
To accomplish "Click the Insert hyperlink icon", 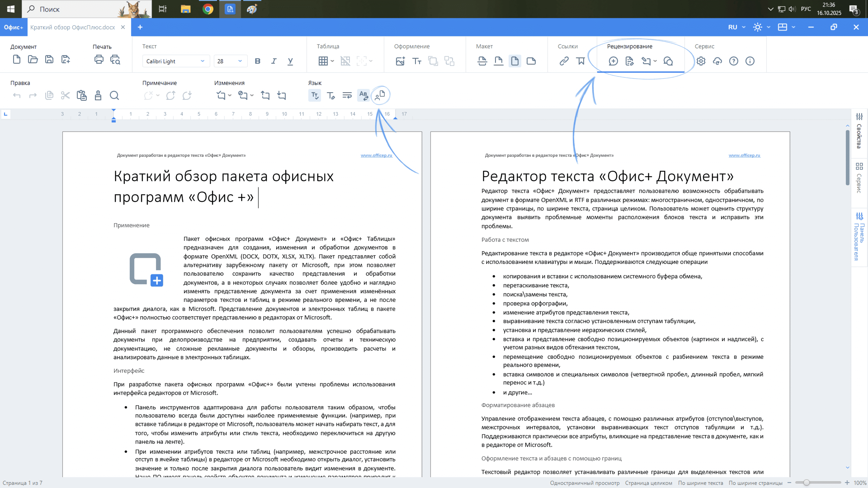I will [x=564, y=61].
